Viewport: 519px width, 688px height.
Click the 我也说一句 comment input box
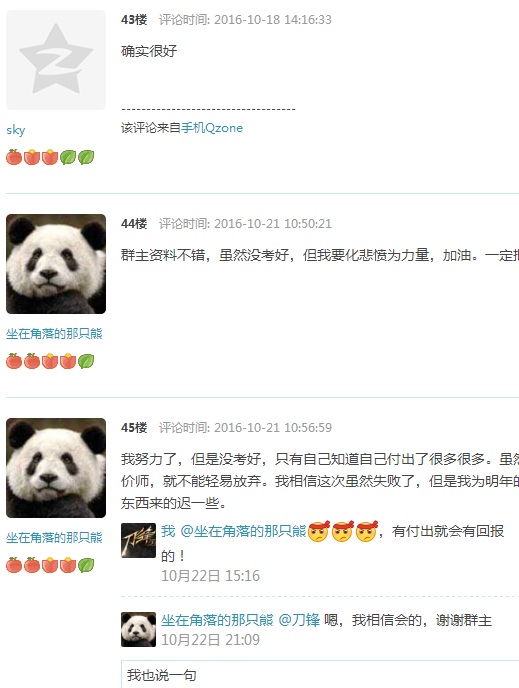(x=320, y=674)
